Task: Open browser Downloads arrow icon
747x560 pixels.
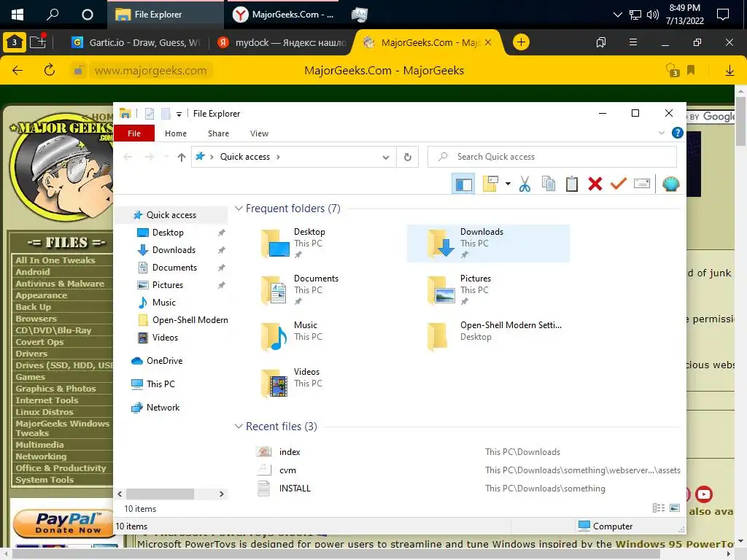Action: (x=729, y=71)
